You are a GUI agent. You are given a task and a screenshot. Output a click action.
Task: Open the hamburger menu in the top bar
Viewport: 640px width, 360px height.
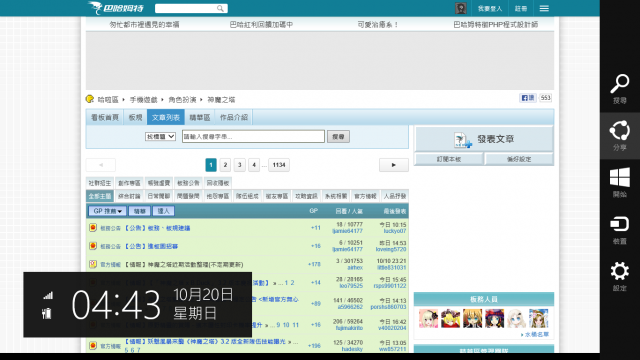click(544, 8)
